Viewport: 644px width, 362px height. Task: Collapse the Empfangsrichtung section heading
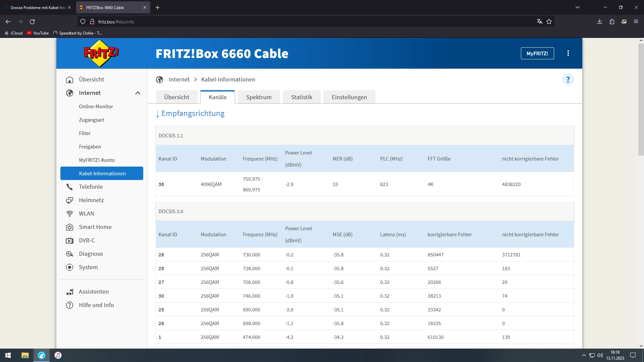(x=190, y=114)
